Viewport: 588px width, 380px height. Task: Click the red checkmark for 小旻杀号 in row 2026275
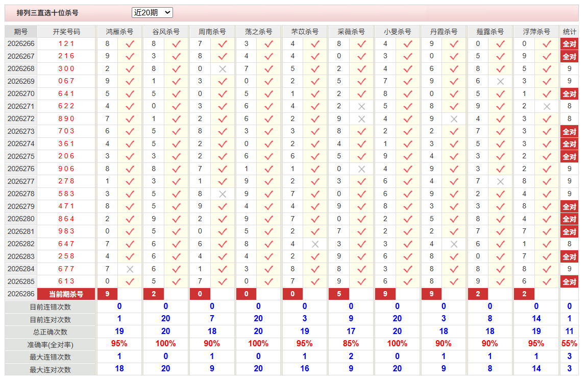408,156
